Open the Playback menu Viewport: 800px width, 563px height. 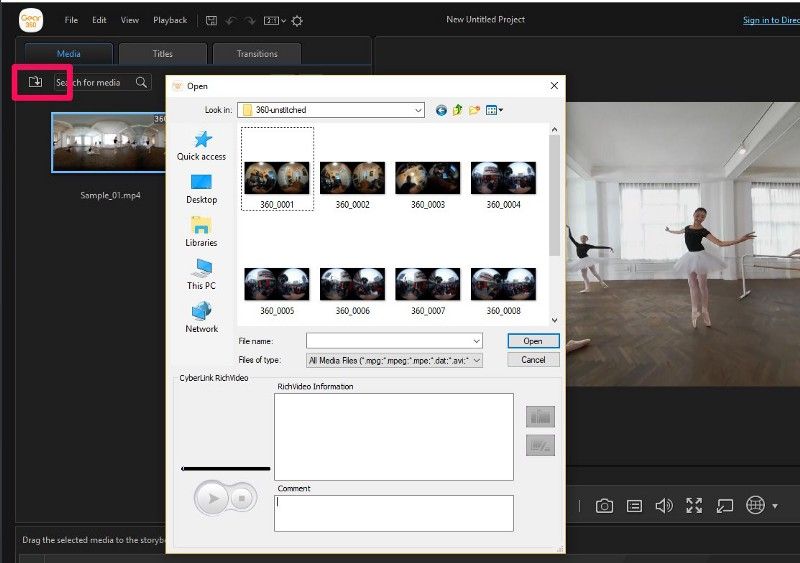pyautogui.click(x=170, y=20)
